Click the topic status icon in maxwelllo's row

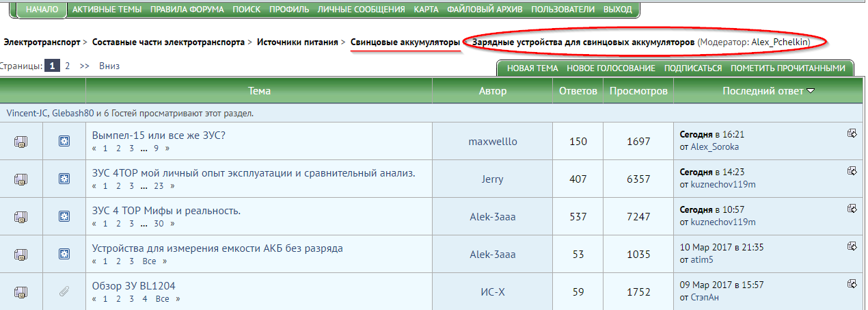point(21,142)
